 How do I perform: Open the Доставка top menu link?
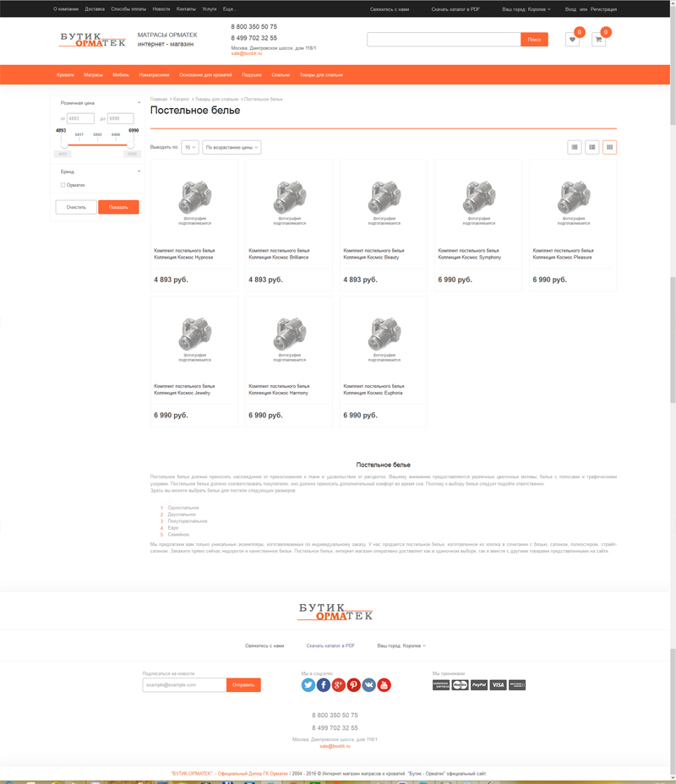click(x=95, y=9)
